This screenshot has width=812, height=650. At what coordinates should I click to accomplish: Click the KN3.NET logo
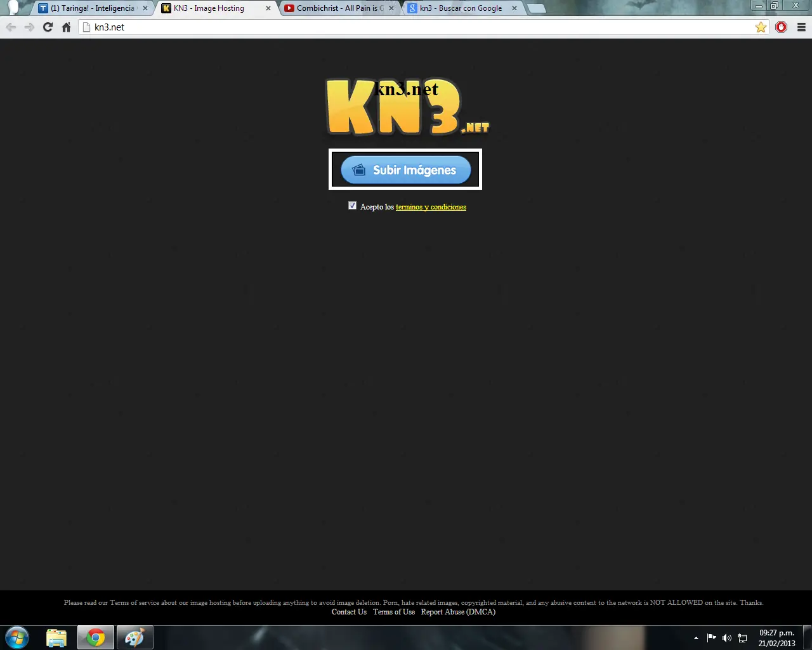coord(408,107)
